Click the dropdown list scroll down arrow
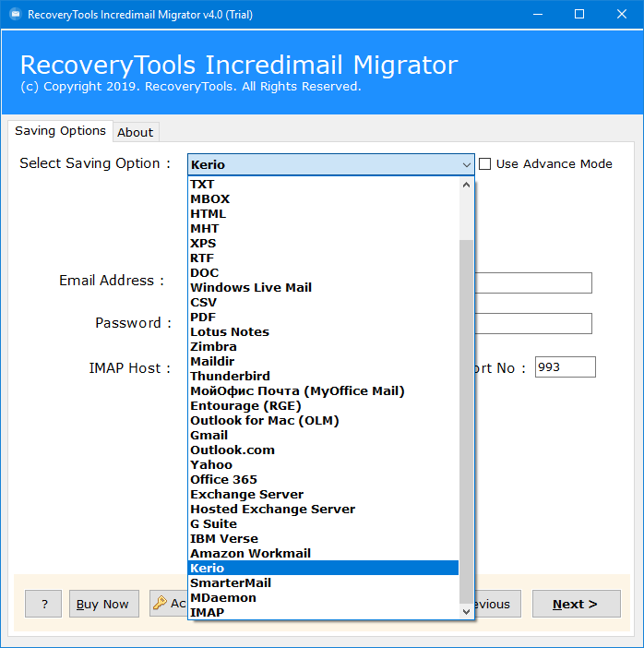The width and height of the screenshot is (644, 648). point(466,612)
